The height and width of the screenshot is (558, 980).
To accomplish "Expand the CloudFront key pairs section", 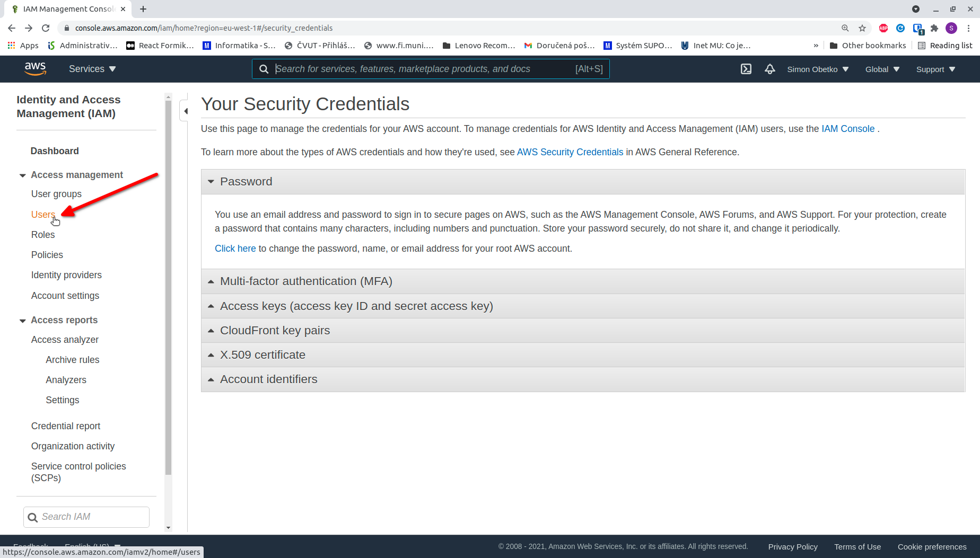I will point(583,331).
